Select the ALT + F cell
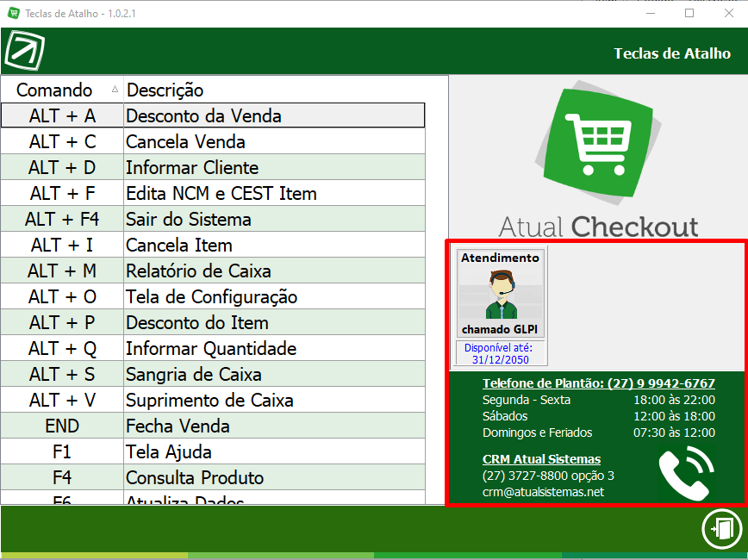This screenshot has height=560, width=748. pyautogui.click(x=62, y=193)
